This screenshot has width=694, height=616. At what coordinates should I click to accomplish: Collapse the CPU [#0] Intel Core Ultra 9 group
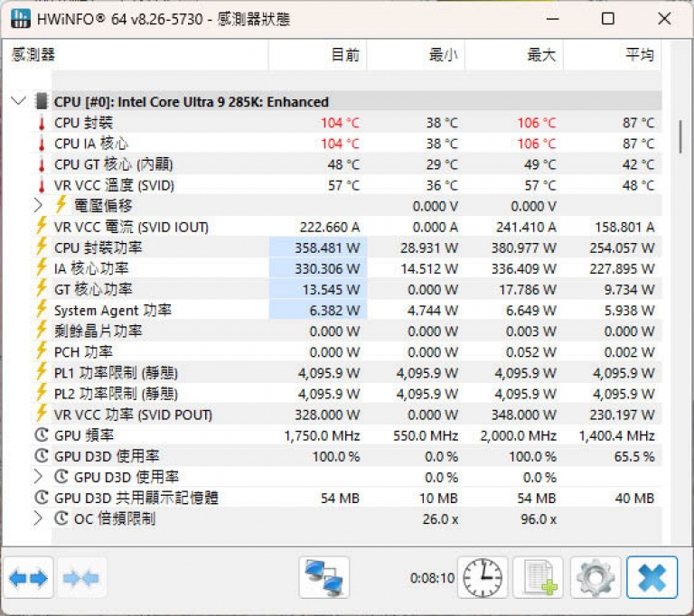(18, 101)
